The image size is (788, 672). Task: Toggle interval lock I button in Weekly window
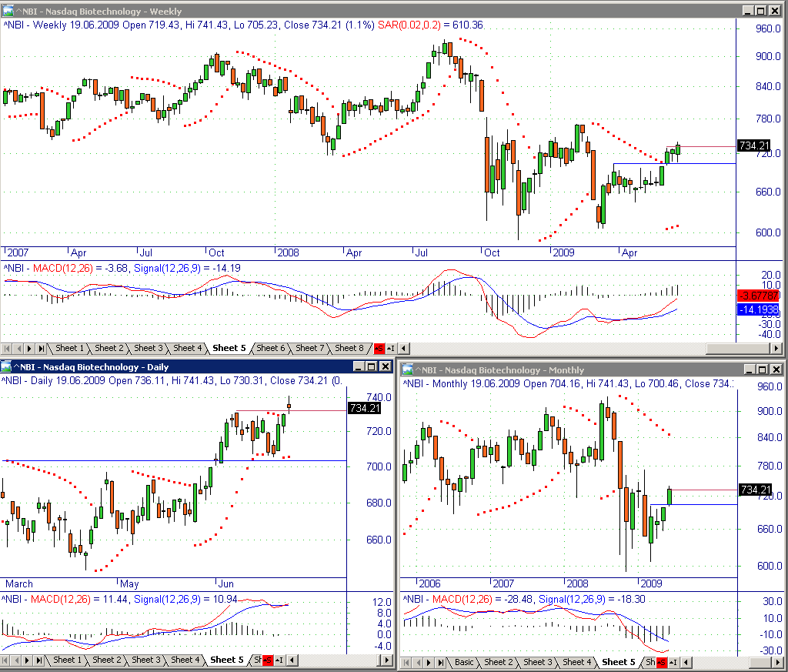click(390, 348)
